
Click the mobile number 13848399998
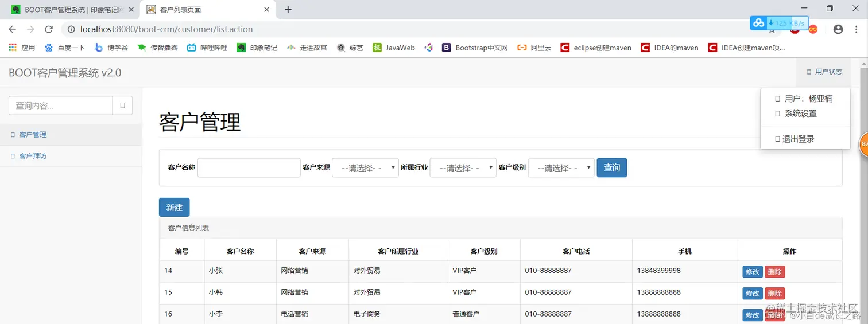pyautogui.click(x=659, y=270)
